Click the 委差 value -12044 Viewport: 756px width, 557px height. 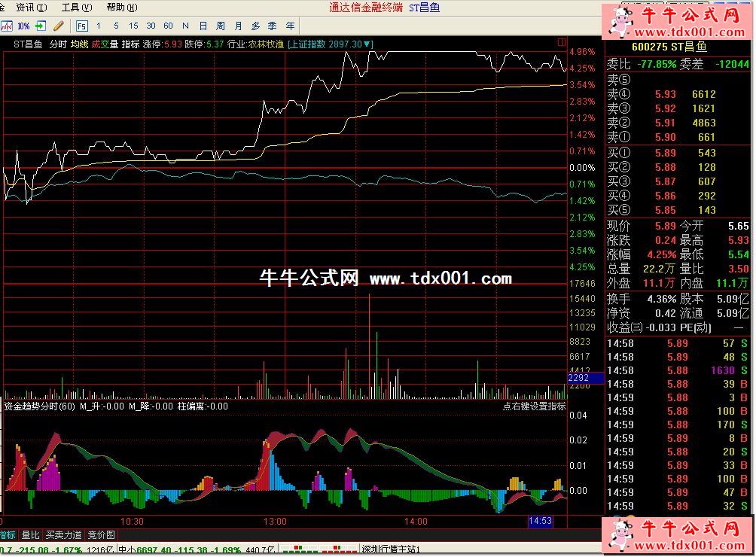click(x=733, y=64)
